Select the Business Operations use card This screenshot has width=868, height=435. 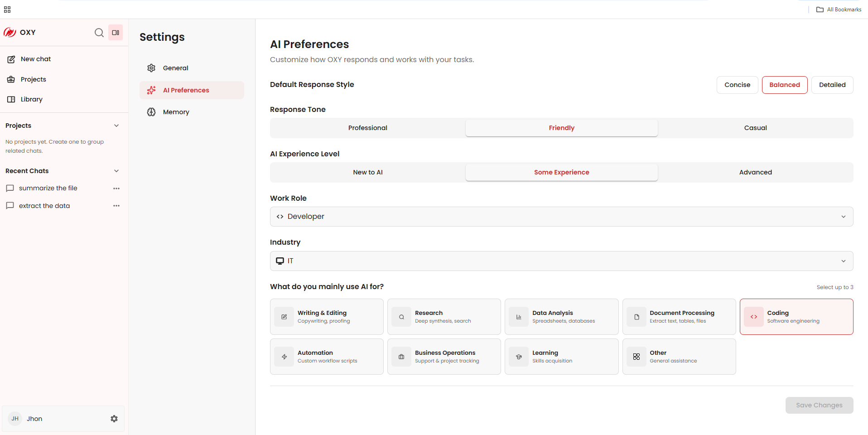click(444, 357)
